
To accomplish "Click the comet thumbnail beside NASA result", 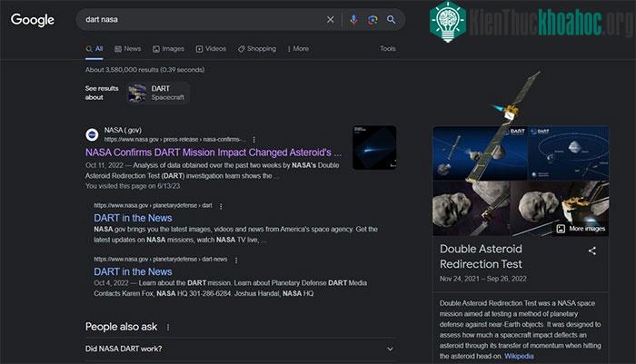I will click(x=374, y=148).
